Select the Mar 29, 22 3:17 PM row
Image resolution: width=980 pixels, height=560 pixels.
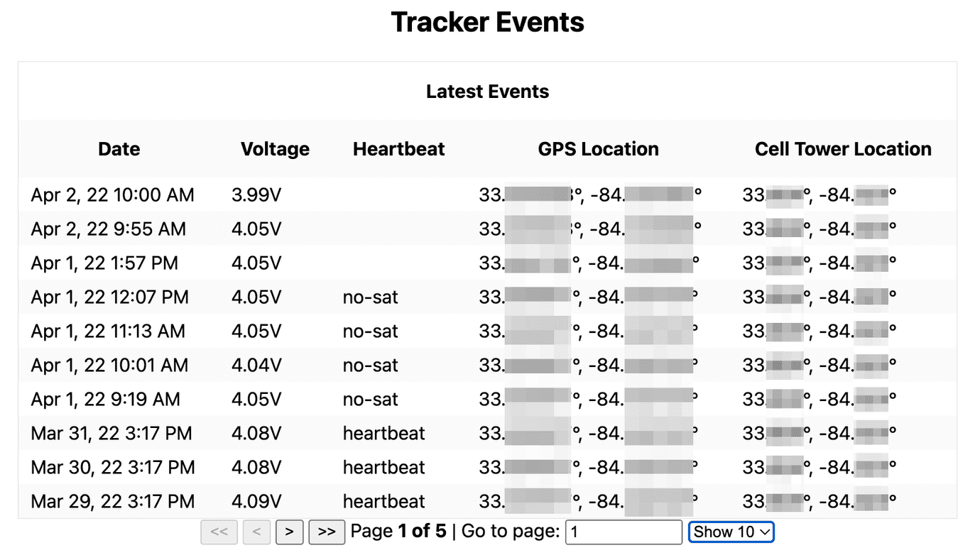pyautogui.click(x=111, y=501)
